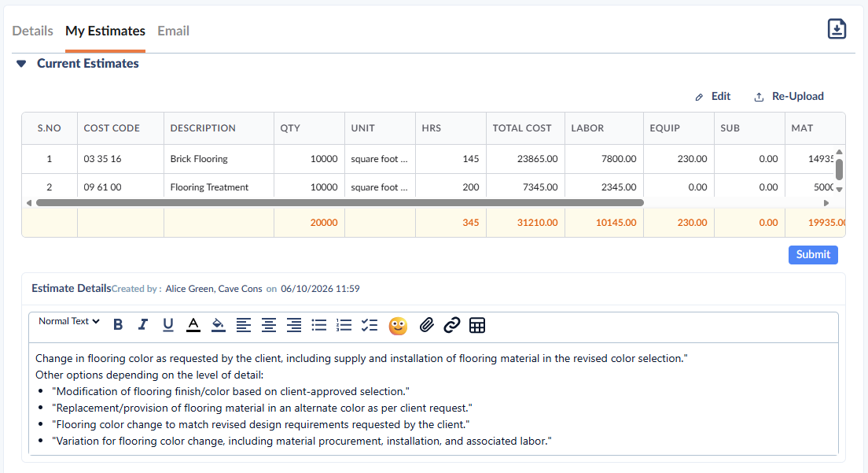
Task: Insert a numbered list
Action: point(344,325)
